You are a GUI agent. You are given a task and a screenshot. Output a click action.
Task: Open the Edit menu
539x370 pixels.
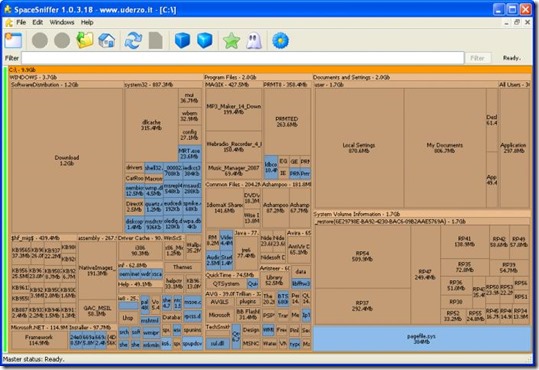(x=37, y=22)
